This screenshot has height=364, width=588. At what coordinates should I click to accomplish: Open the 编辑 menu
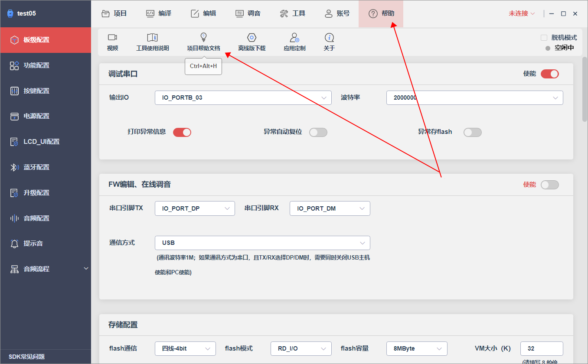[203, 13]
